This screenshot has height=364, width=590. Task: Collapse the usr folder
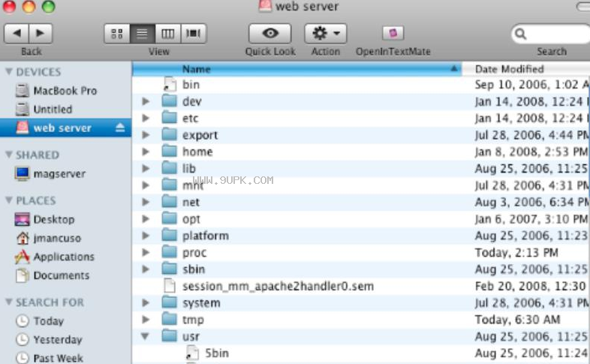point(145,336)
